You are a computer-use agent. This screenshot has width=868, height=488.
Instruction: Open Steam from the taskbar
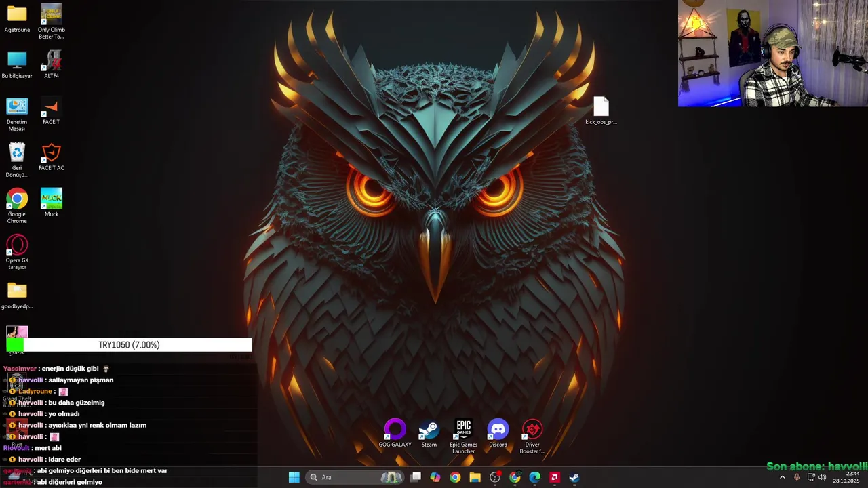pyautogui.click(x=574, y=477)
